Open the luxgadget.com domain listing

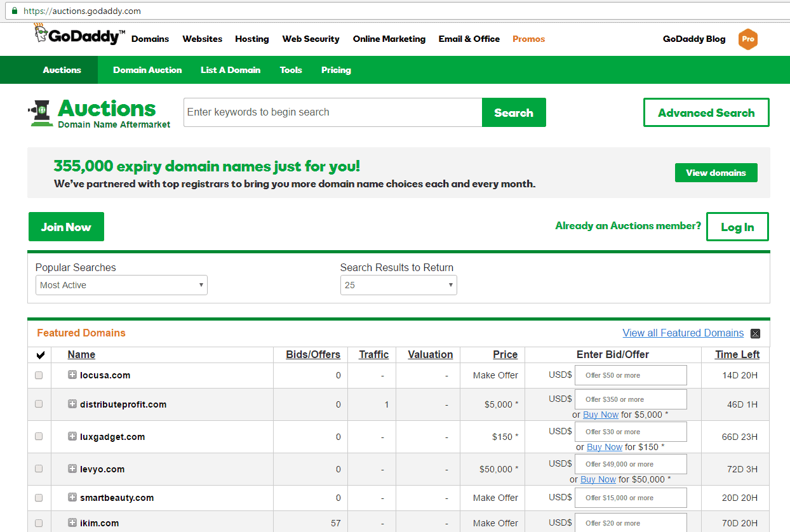click(x=112, y=437)
